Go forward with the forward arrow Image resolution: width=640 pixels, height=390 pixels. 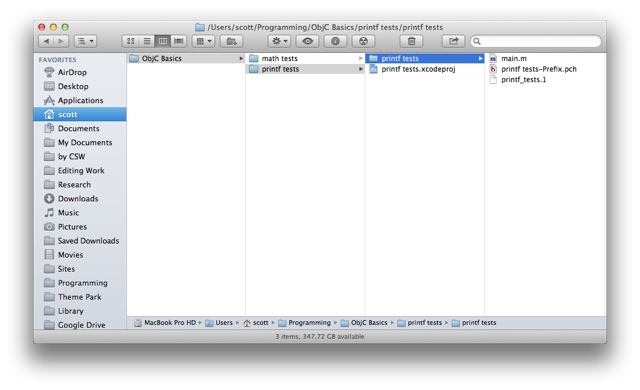(61, 41)
